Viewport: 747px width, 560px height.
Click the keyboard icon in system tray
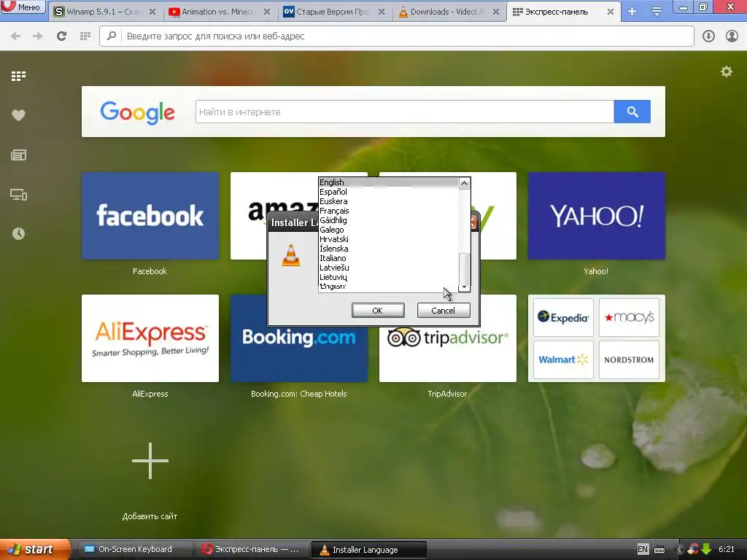tap(659, 550)
